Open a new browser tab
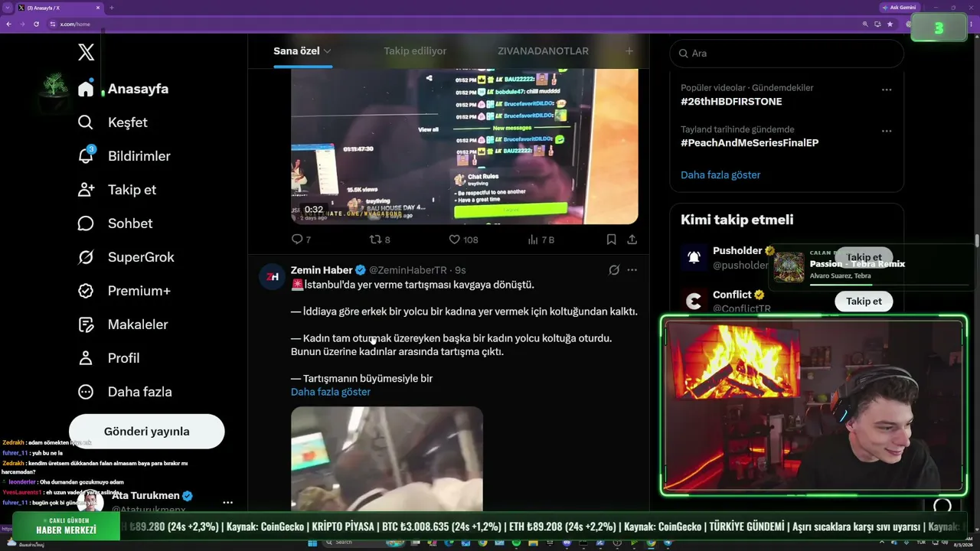 pos(112,8)
